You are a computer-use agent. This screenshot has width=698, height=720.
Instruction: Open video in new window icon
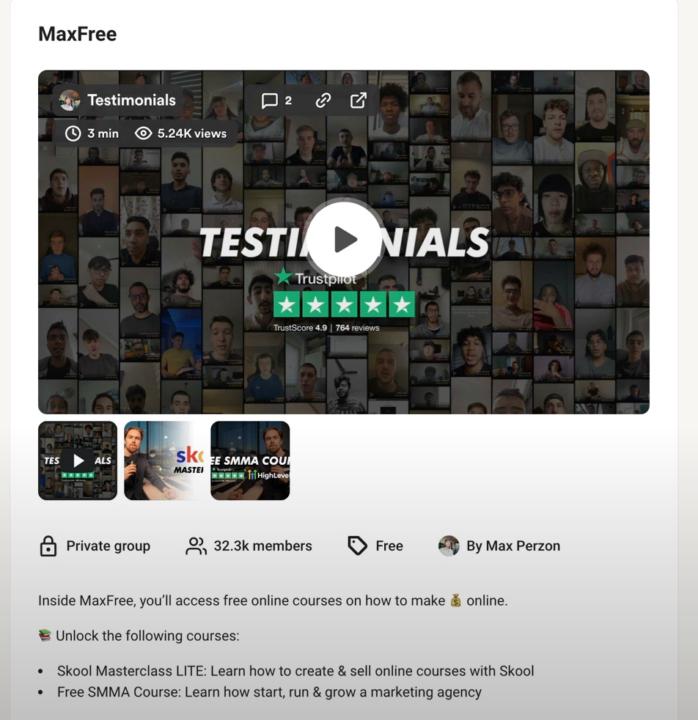point(358,100)
